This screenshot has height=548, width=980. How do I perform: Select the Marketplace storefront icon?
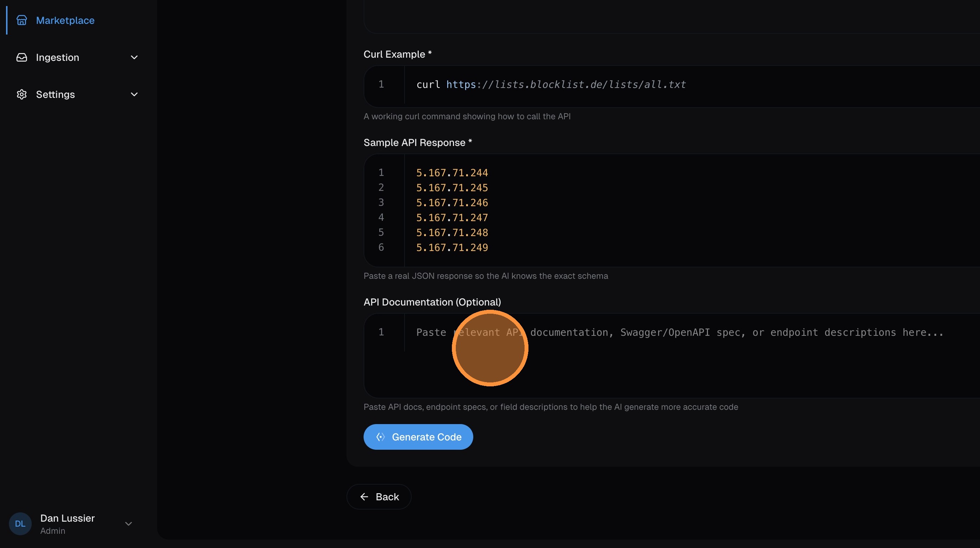coord(22,20)
